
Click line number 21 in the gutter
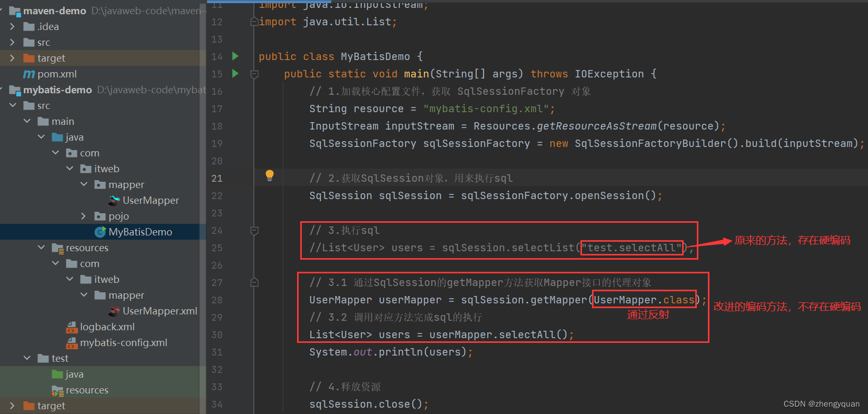pyautogui.click(x=217, y=178)
